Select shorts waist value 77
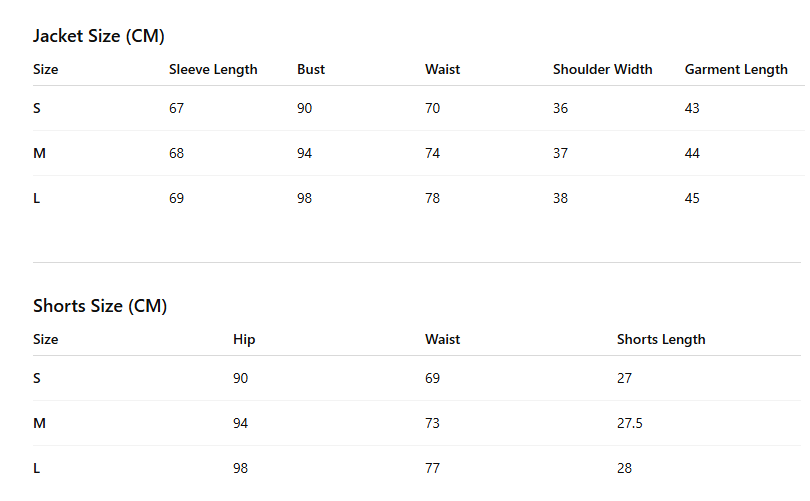The width and height of the screenshot is (810, 501). pos(432,468)
